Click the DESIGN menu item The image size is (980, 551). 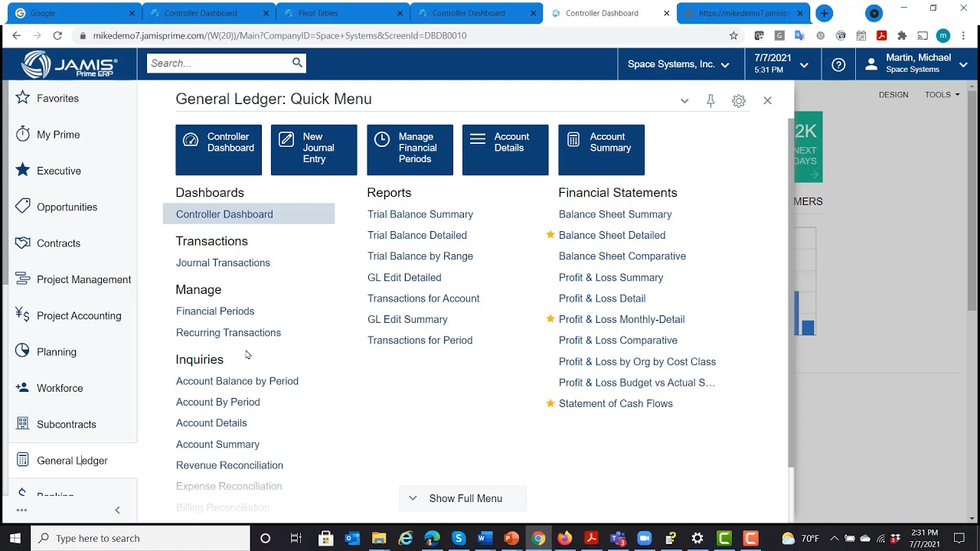tap(893, 95)
